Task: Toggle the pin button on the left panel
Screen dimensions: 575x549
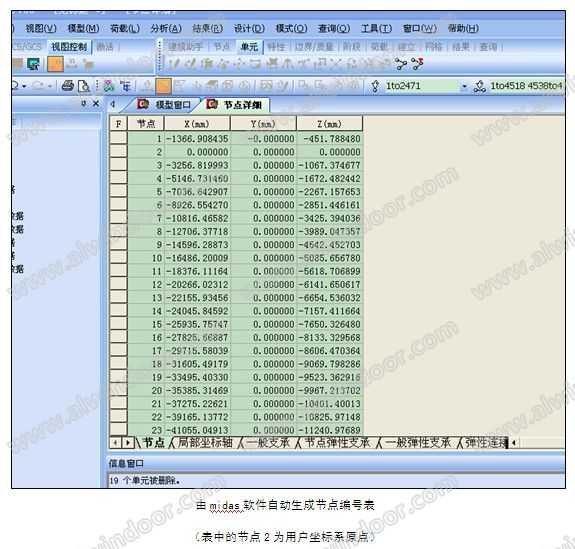Action: pos(84,104)
